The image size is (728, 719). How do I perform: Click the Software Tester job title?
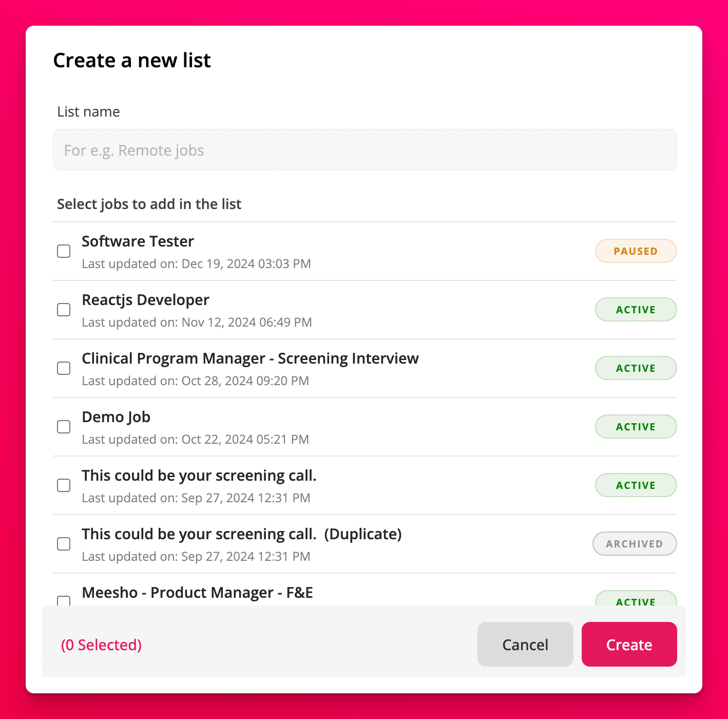pyautogui.click(x=138, y=241)
